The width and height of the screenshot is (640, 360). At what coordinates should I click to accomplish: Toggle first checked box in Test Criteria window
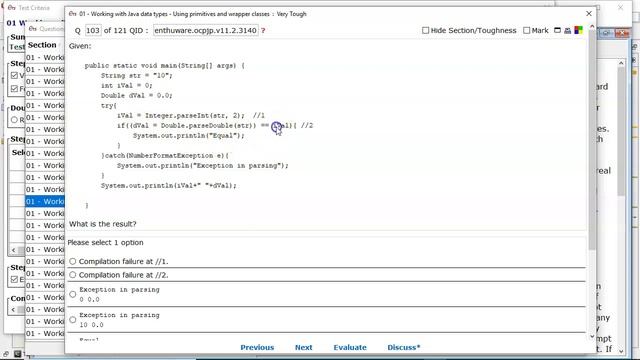pos(15,76)
